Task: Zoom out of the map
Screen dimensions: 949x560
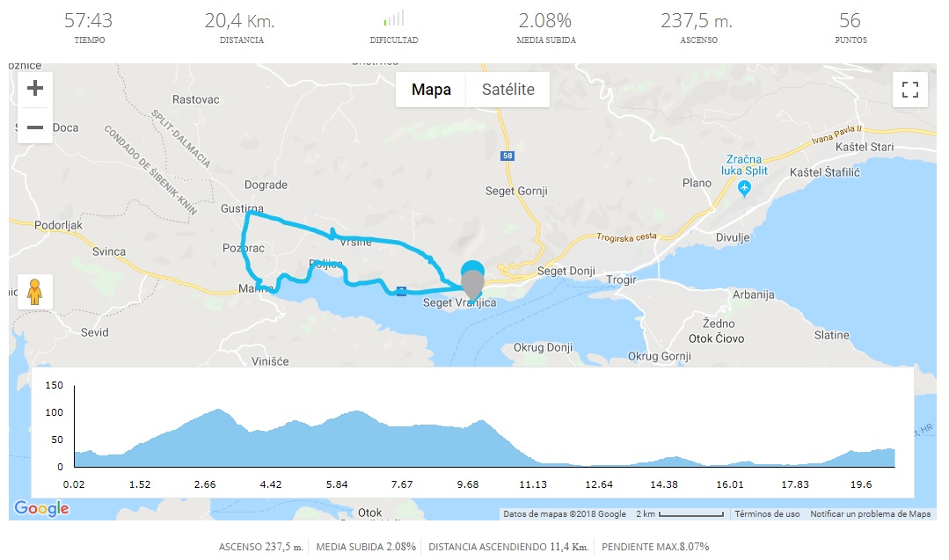Action: pos(35,127)
